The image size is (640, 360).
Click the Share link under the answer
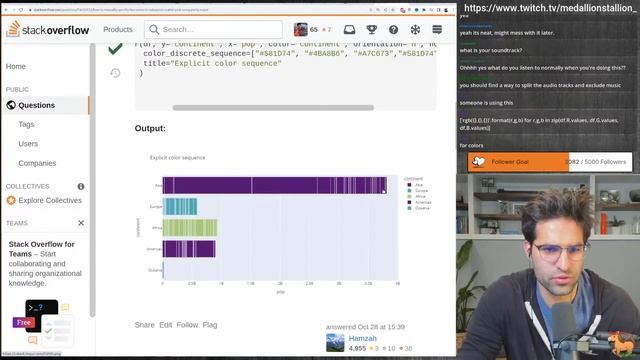click(x=144, y=325)
